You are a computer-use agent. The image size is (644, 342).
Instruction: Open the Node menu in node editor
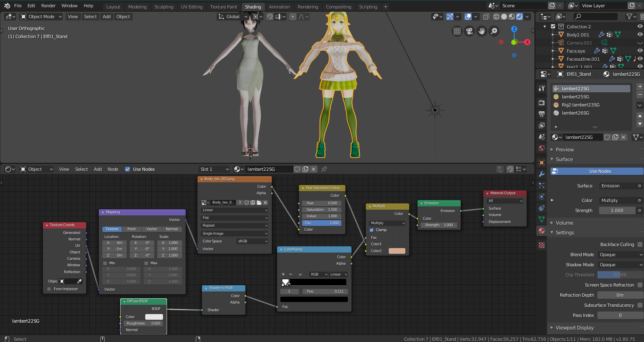113,169
